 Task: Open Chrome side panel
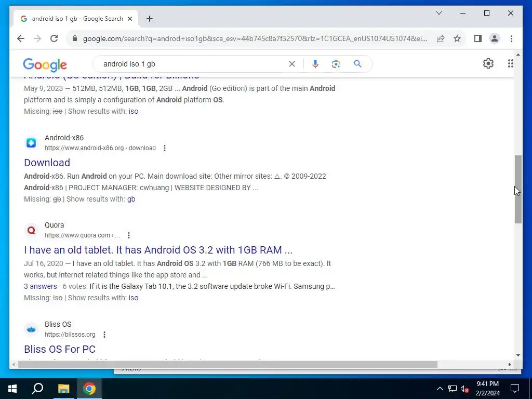[478, 38]
